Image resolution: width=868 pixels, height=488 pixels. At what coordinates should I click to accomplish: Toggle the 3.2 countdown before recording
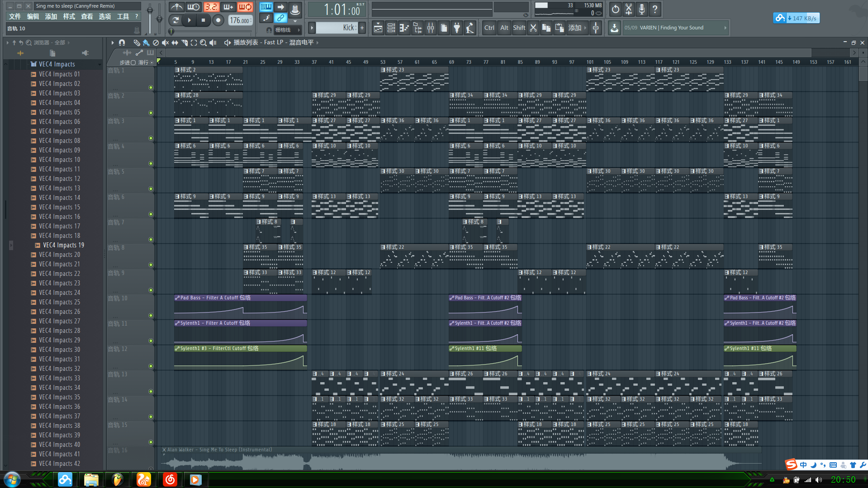211,7
